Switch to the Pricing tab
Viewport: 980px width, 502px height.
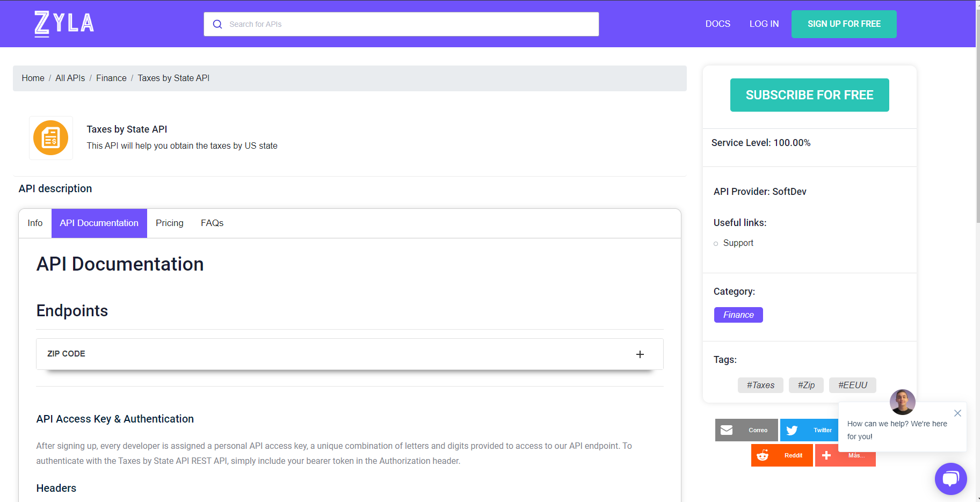(x=169, y=223)
